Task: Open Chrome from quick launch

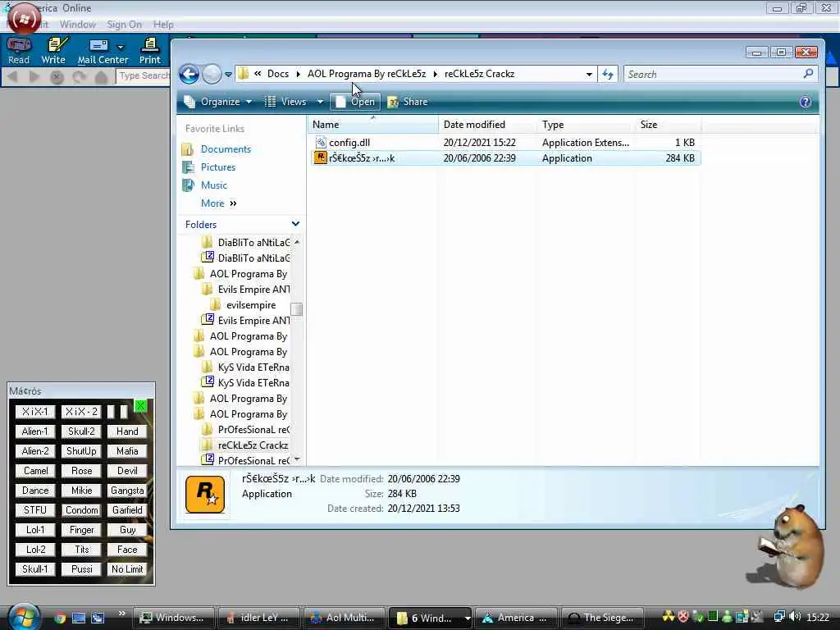Action: pyautogui.click(x=59, y=619)
